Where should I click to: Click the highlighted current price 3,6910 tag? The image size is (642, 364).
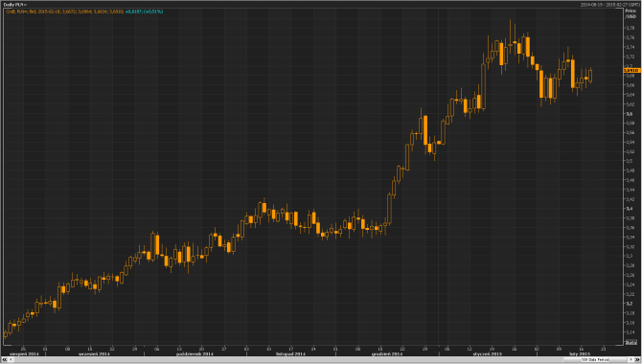(x=631, y=71)
